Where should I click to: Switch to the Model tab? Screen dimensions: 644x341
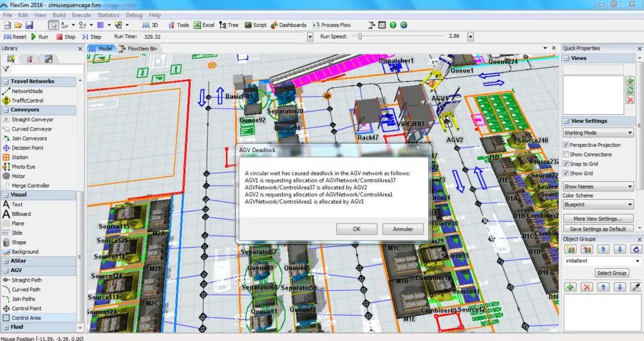[x=102, y=48]
